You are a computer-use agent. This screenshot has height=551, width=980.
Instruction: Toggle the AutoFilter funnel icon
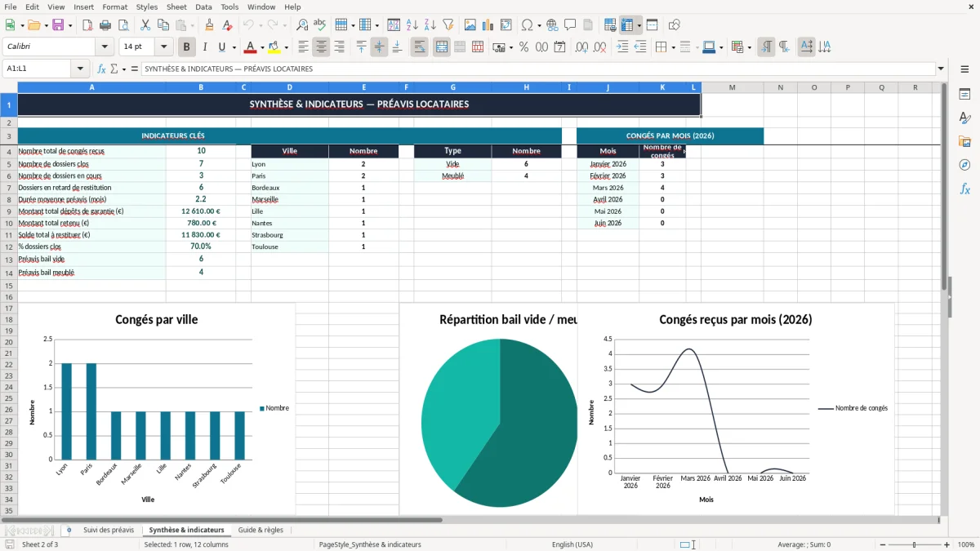(448, 25)
